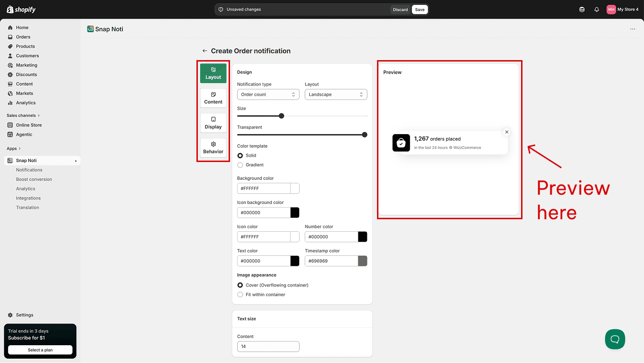The width and height of the screenshot is (644, 363).
Task: Open the Number color swatch
Action: [x=363, y=237]
